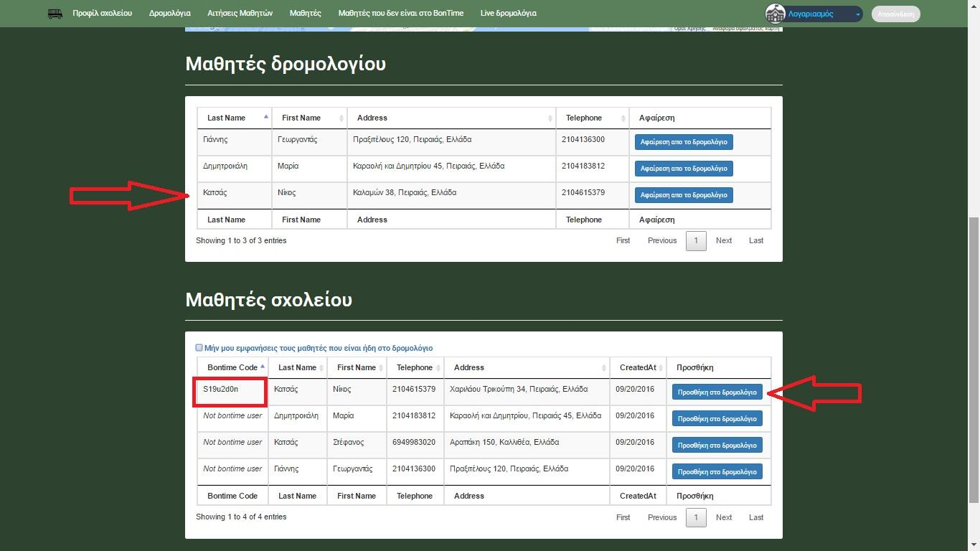Click Not bontime user in Στέφανος row

pos(232,442)
